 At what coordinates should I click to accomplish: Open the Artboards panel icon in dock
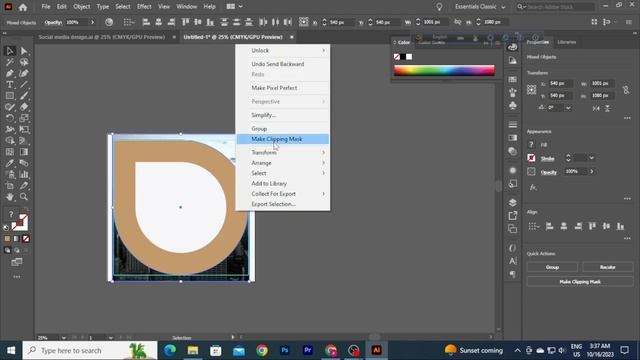coord(513,229)
